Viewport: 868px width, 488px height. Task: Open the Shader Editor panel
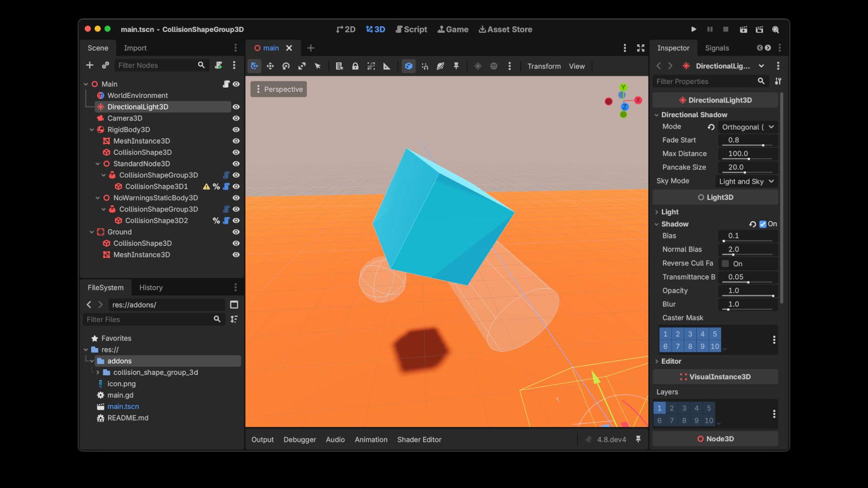coord(419,440)
